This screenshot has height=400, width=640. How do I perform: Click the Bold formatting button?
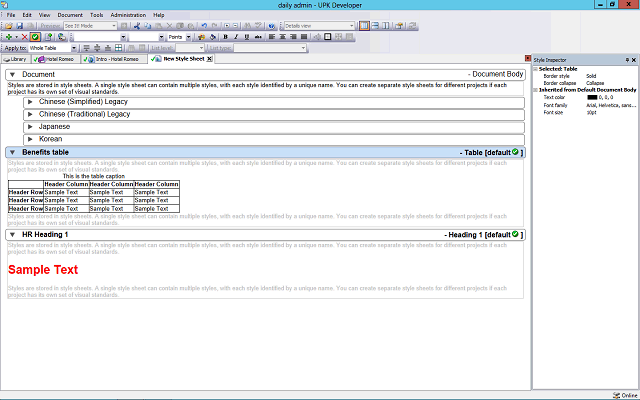coord(225,36)
